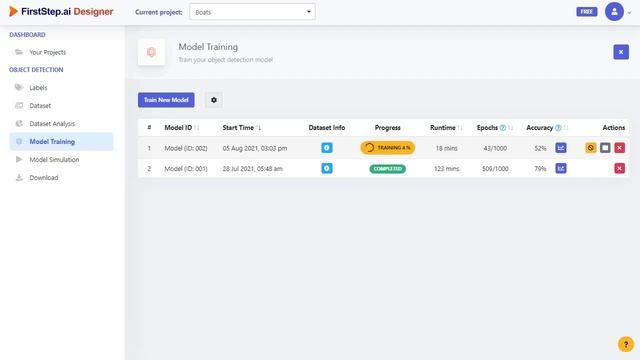Click the Your Projects folder icon
The width and height of the screenshot is (640, 360).
point(19,52)
